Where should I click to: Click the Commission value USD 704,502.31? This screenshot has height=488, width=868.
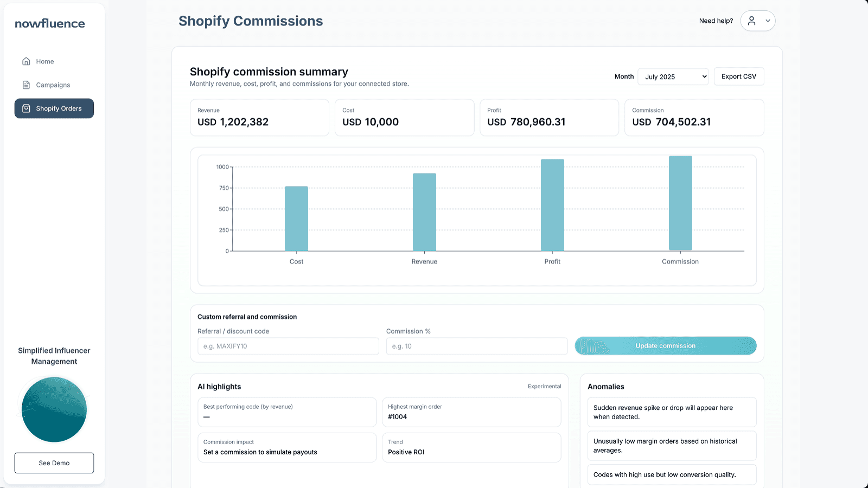pyautogui.click(x=671, y=122)
